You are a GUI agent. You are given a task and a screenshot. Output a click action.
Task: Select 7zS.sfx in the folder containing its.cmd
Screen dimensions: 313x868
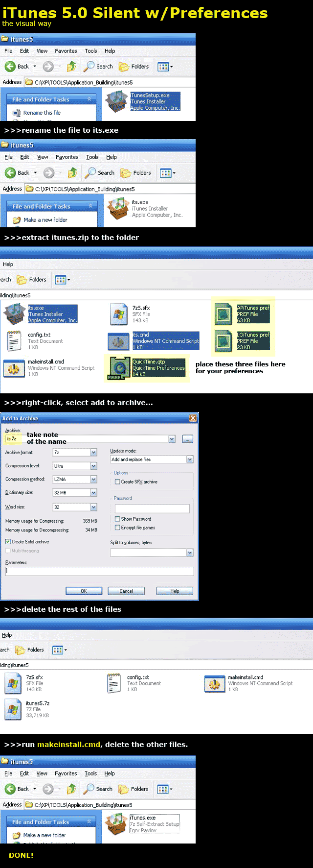[130, 314]
